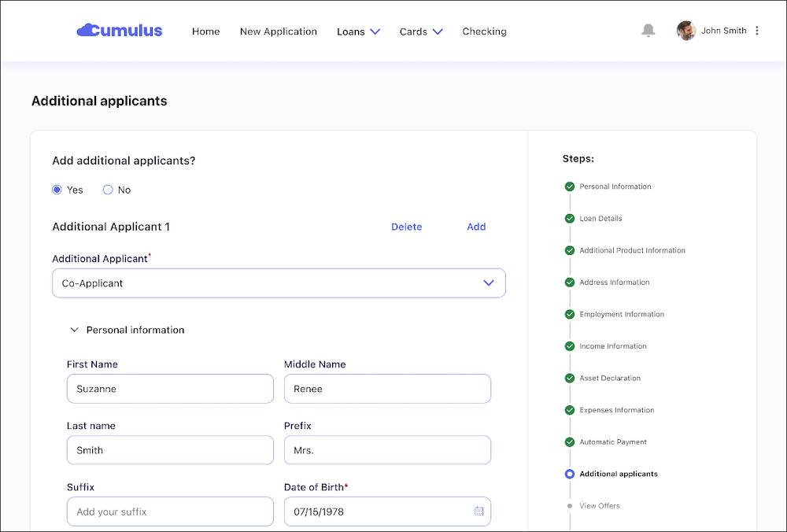Select the No radio button

pos(108,190)
